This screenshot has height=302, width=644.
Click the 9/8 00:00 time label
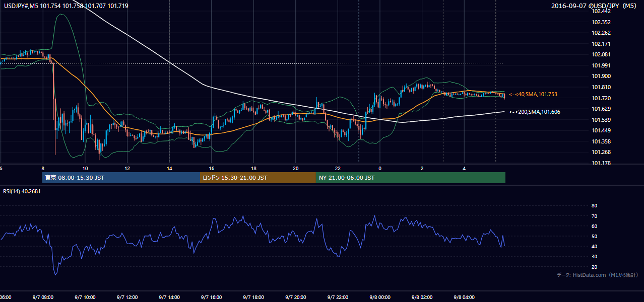pos(380,297)
